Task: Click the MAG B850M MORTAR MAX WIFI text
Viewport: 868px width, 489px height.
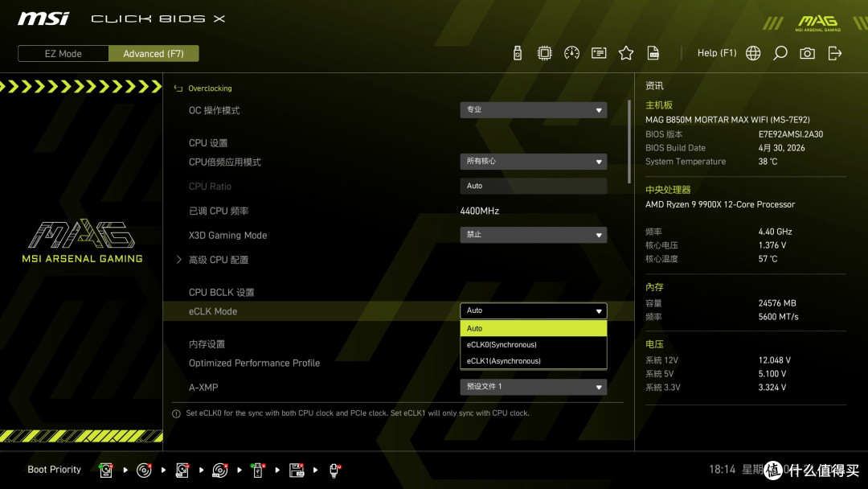Action: click(x=727, y=120)
